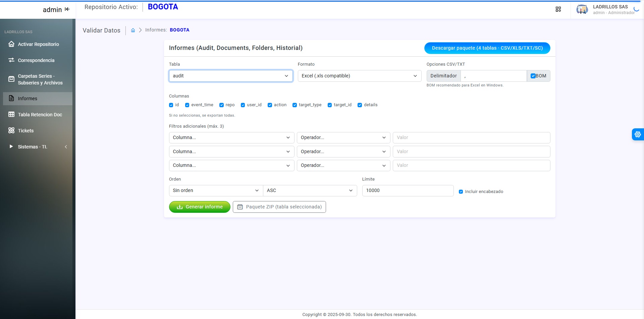
Task: Click the Correspondencia arrows icon
Action: click(11, 60)
